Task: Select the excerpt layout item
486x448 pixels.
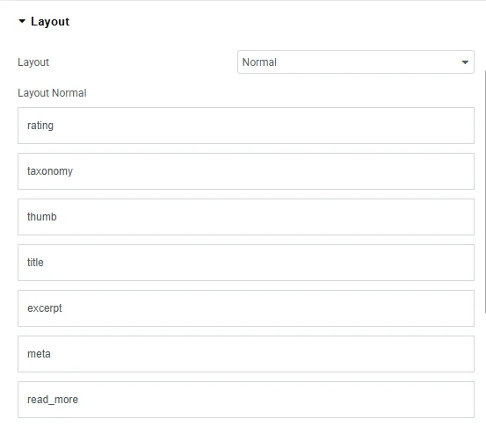Action: click(246, 308)
